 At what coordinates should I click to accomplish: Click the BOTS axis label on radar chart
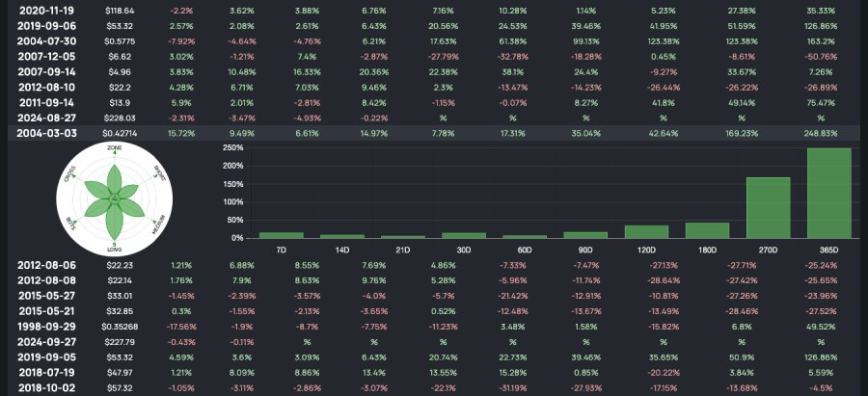coord(70,224)
